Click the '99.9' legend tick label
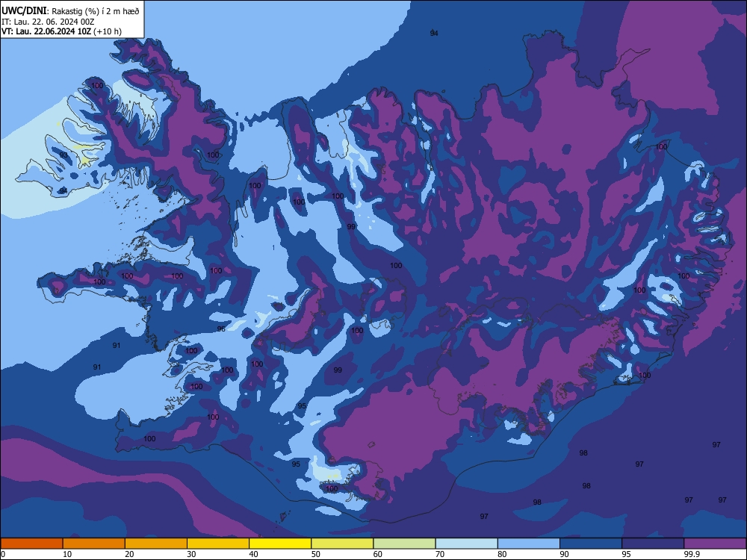747x560 pixels. point(692,554)
